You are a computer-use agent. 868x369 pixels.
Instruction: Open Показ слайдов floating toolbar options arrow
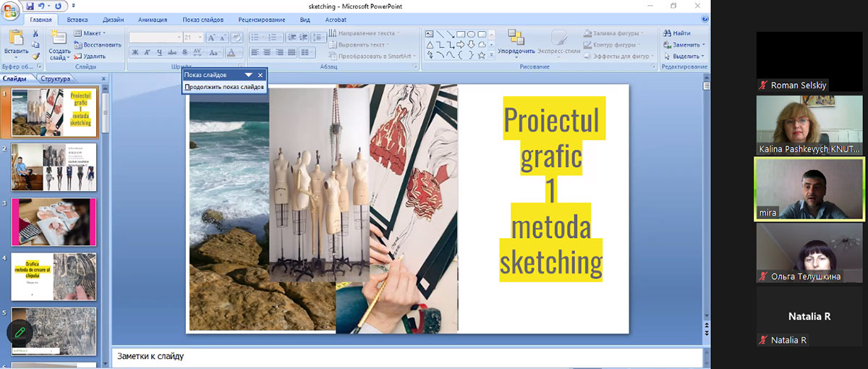tap(248, 75)
